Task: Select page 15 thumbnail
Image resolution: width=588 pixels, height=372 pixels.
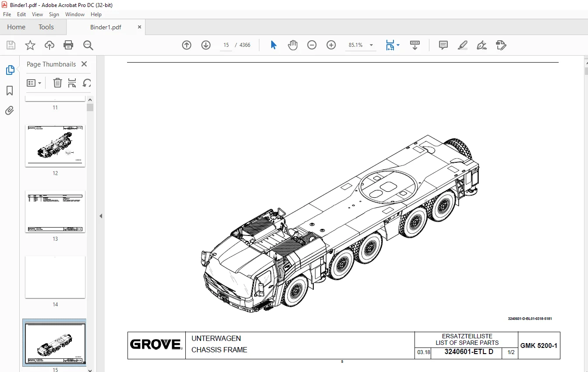Action: pyautogui.click(x=55, y=343)
